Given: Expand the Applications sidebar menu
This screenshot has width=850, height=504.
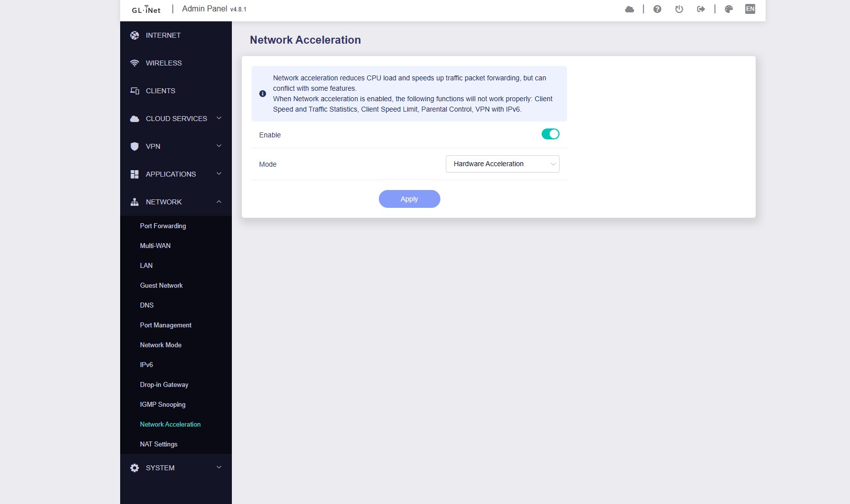Looking at the screenshot, I should pos(176,174).
